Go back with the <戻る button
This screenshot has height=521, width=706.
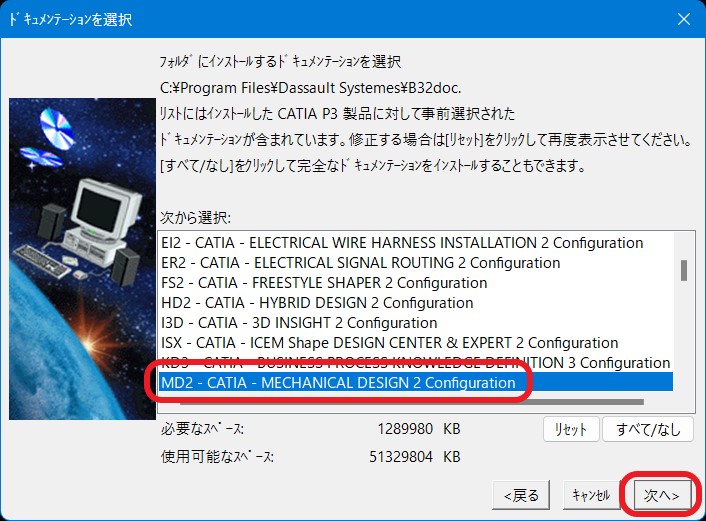521,495
